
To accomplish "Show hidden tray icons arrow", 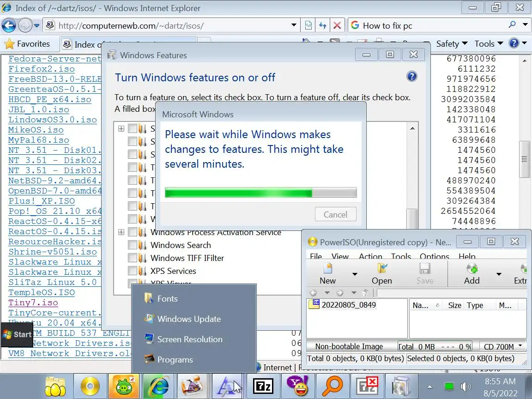I will click(429, 387).
